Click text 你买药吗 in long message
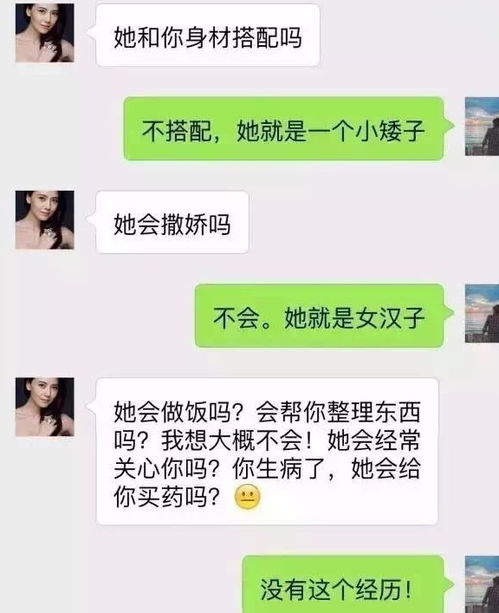 (x=161, y=497)
